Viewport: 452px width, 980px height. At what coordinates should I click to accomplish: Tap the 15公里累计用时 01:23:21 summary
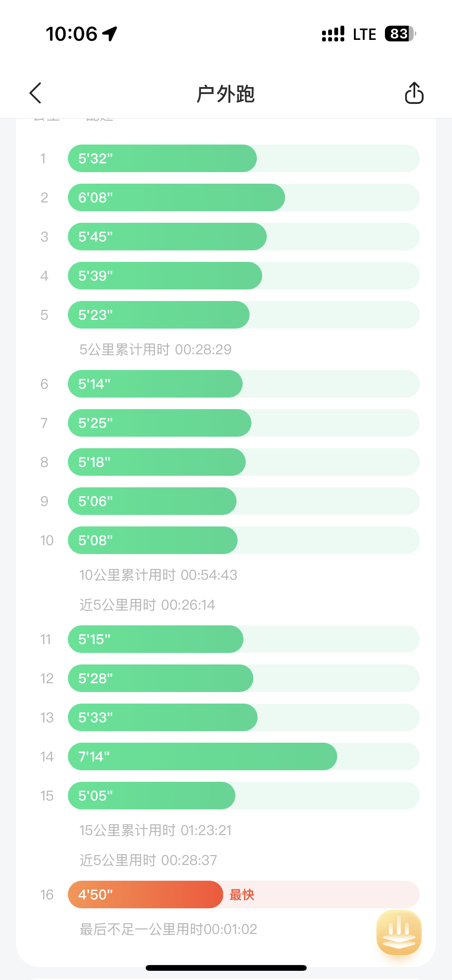coord(155,830)
